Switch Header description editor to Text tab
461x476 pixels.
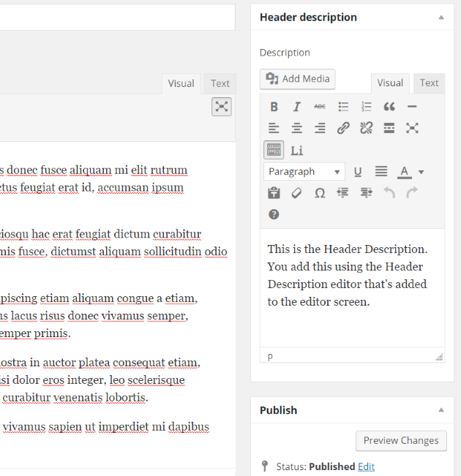click(x=429, y=83)
